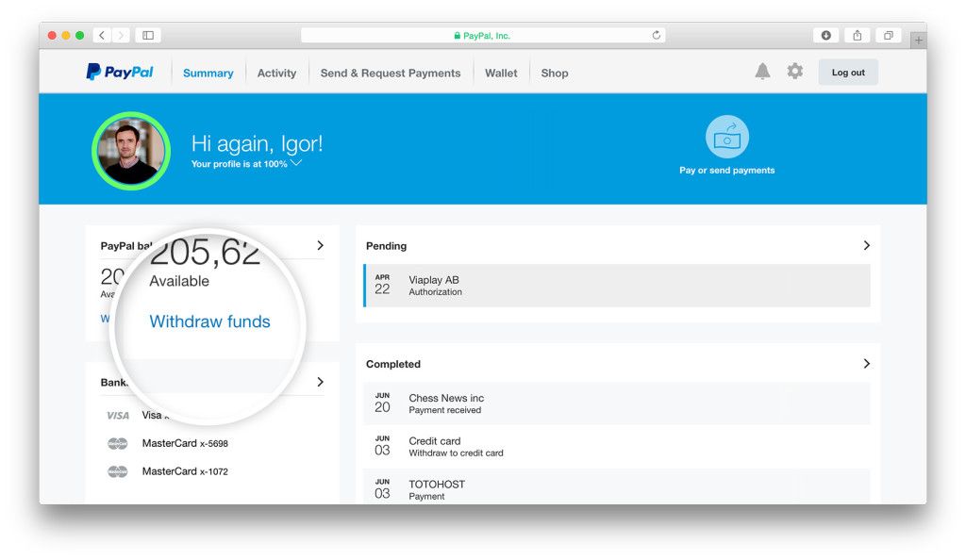
Task: Open the Wallet tab
Action: (501, 74)
